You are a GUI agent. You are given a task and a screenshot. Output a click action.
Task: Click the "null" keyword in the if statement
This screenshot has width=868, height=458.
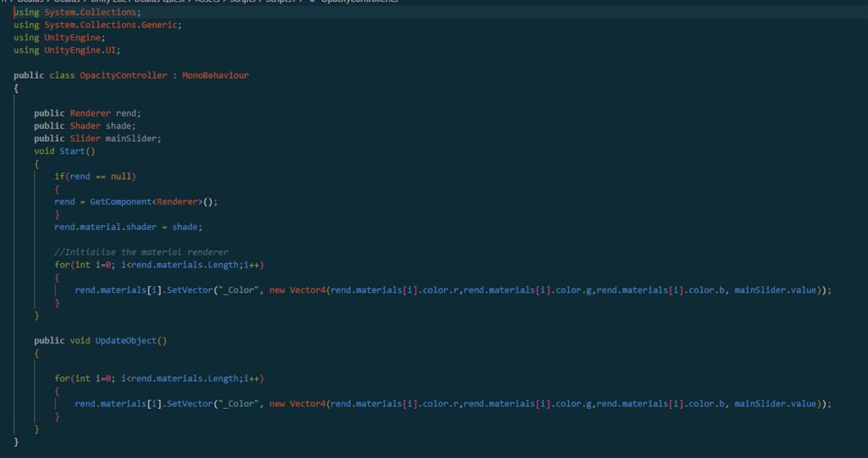(121, 177)
